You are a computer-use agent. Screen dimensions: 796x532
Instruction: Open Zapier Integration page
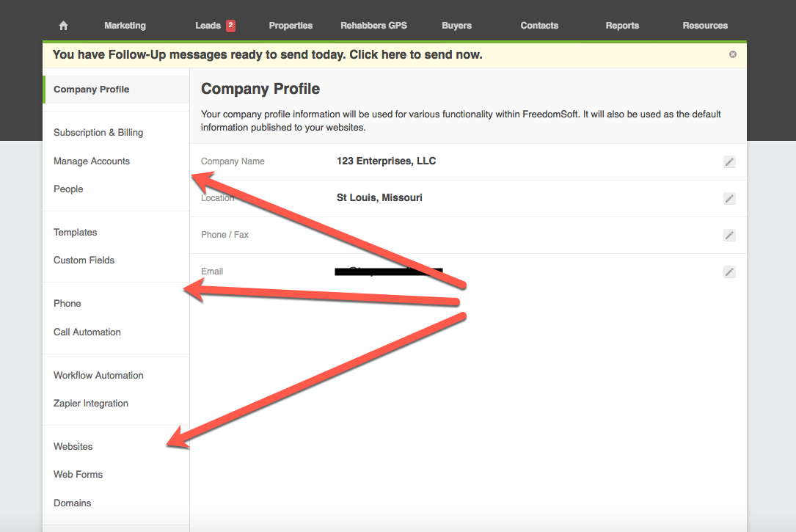click(91, 404)
